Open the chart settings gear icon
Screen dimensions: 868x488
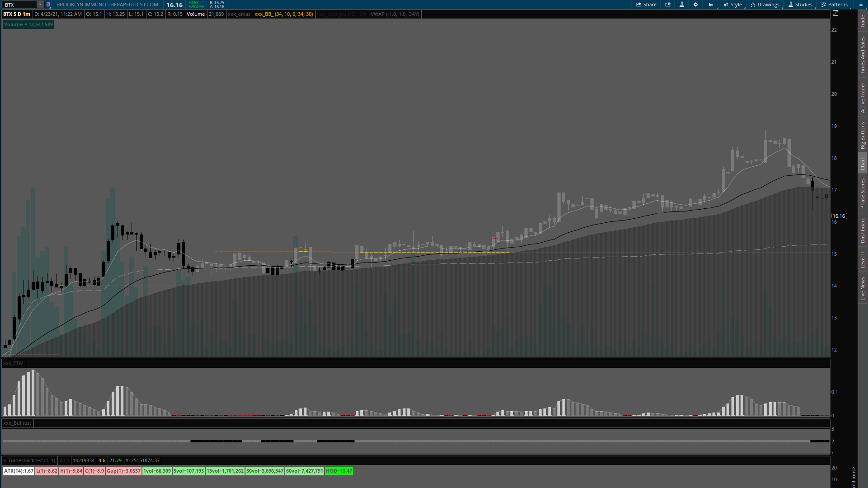point(696,5)
